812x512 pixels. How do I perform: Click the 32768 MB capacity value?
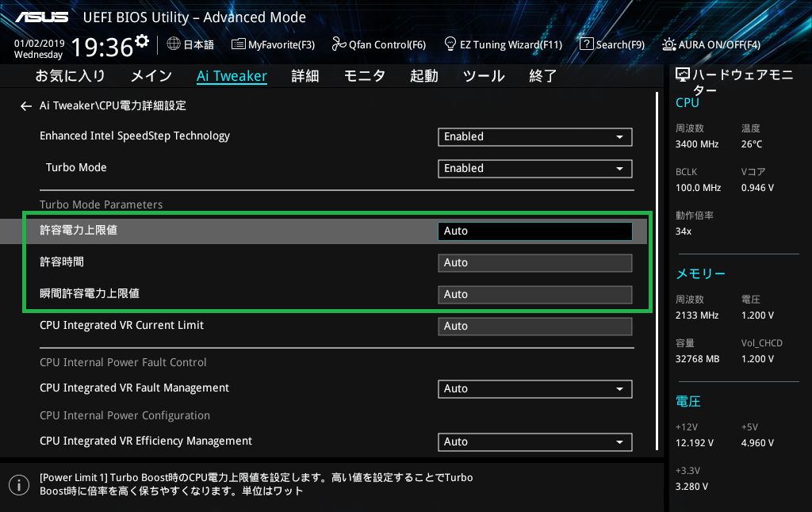pos(698,359)
